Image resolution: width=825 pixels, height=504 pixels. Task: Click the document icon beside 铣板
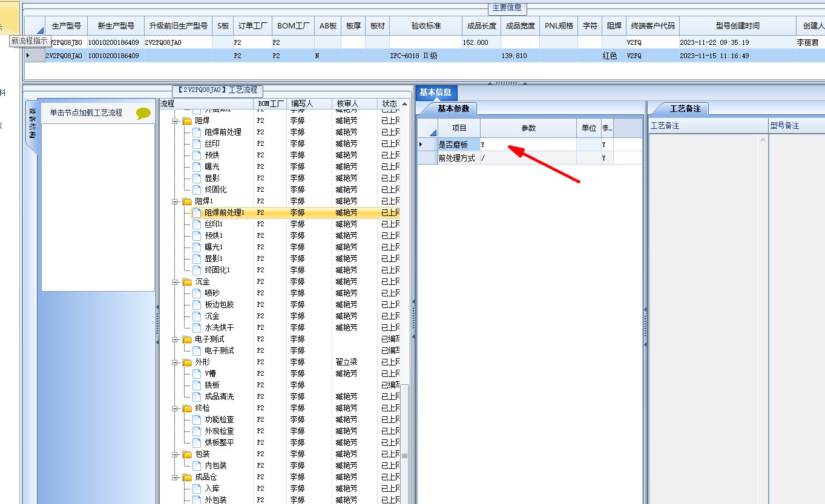coord(197,385)
